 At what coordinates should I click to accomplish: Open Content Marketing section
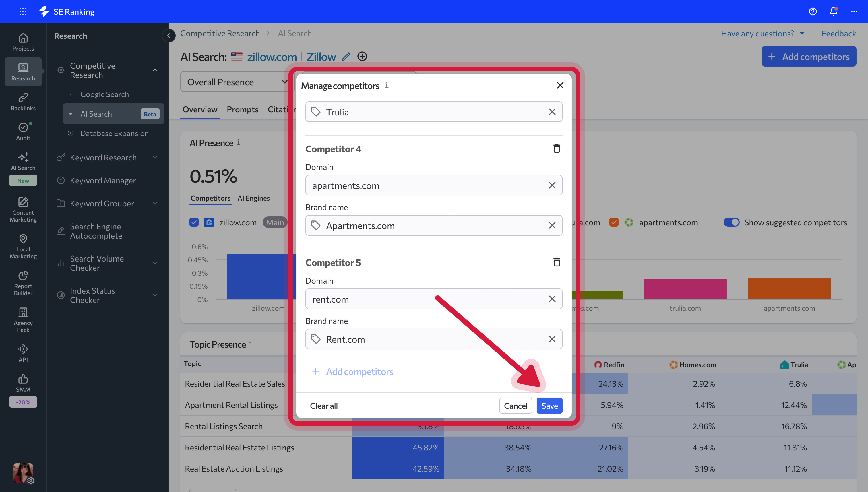tap(23, 210)
